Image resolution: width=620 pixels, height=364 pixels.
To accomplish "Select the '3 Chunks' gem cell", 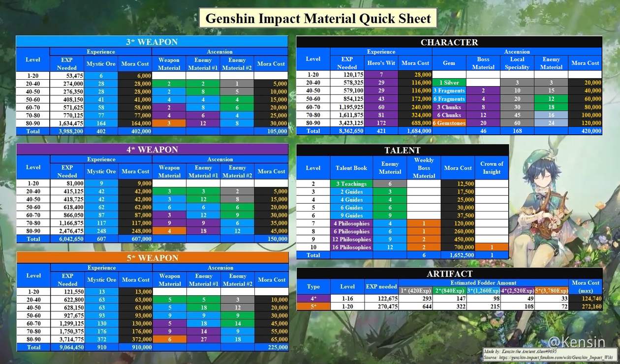I will [449, 107].
